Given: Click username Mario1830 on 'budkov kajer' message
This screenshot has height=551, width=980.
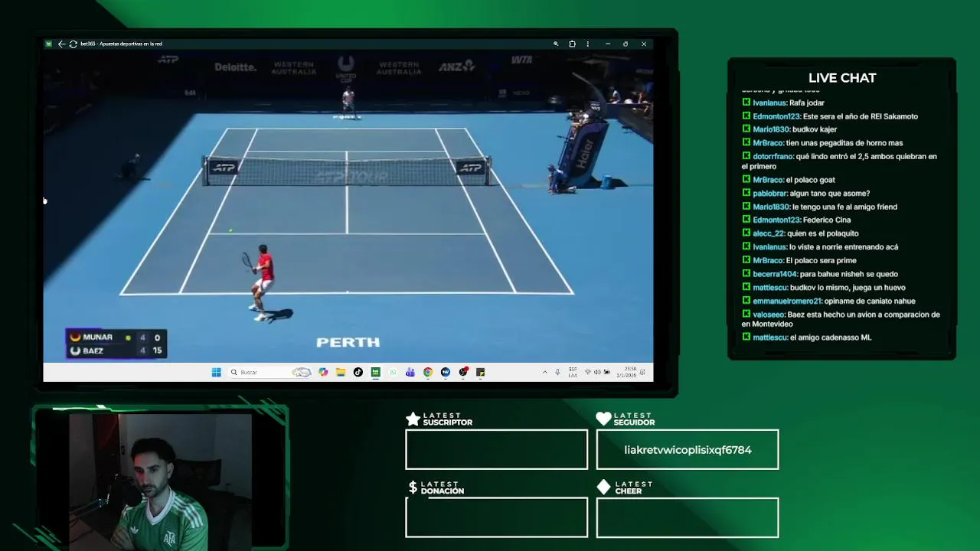Looking at the screenshot, I should coord(771,129).
